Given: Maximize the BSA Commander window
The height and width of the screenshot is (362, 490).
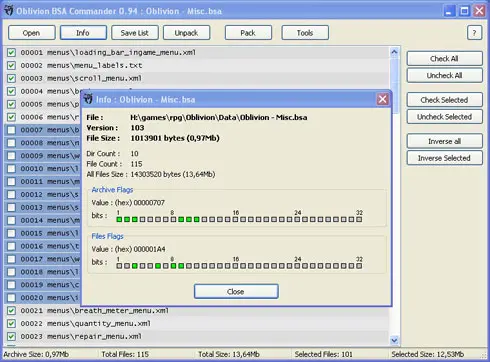Looking at the screenshot, I should [x=464, y=11].
